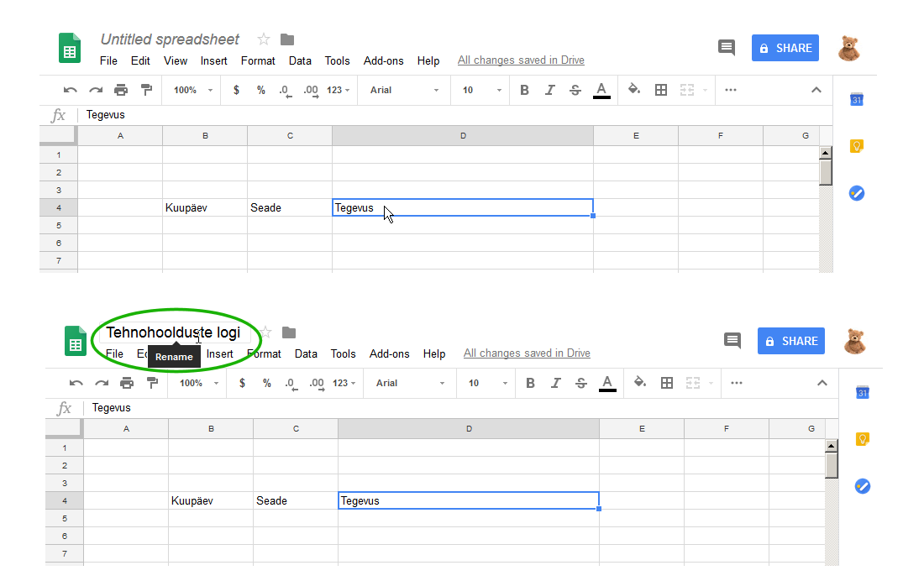Select the paint format roller in Tehnohoolduste logi toolbar
The image size is (924, 581).
153,383
